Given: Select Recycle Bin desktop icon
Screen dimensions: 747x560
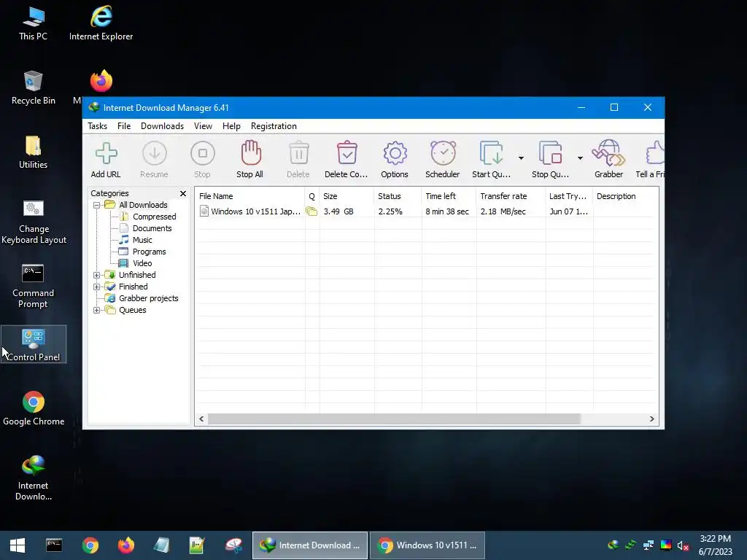Looking at the screenshot, I should coord(34,88).
